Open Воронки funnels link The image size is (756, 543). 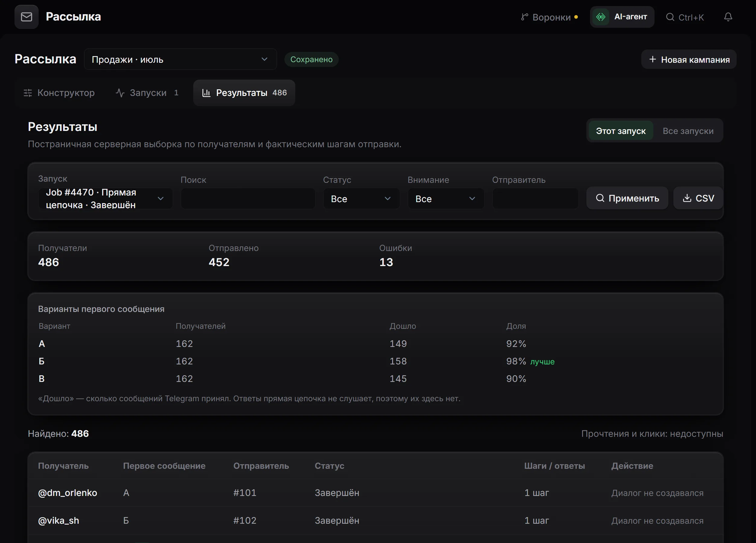tap(549, 17)
